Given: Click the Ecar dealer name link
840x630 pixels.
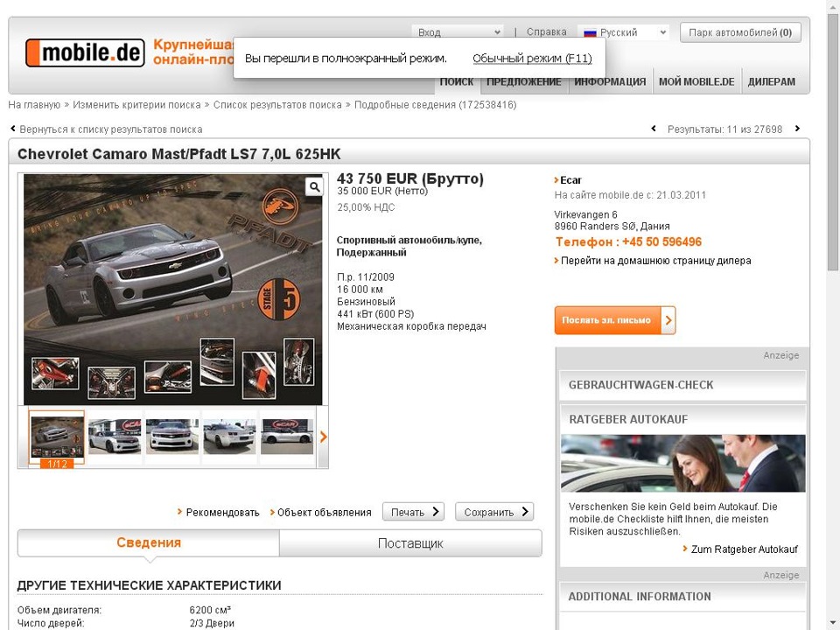Looking at the screenshot, I should [570, 180].
